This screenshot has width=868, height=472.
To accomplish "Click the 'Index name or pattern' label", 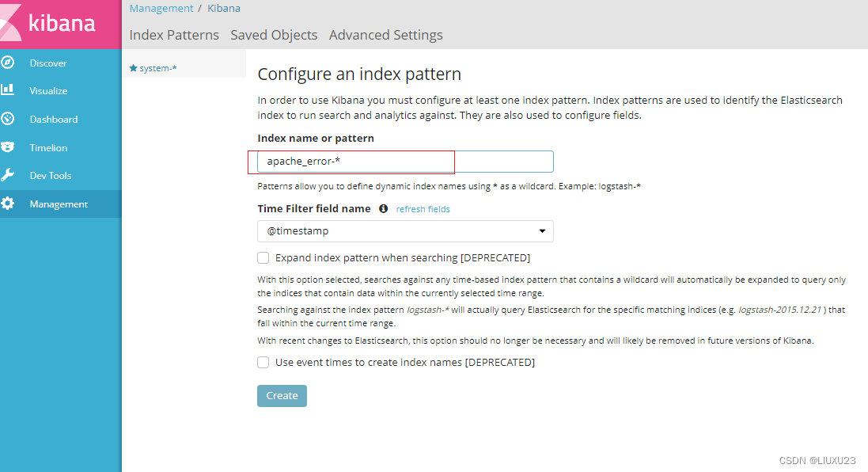I will (316, 139).
